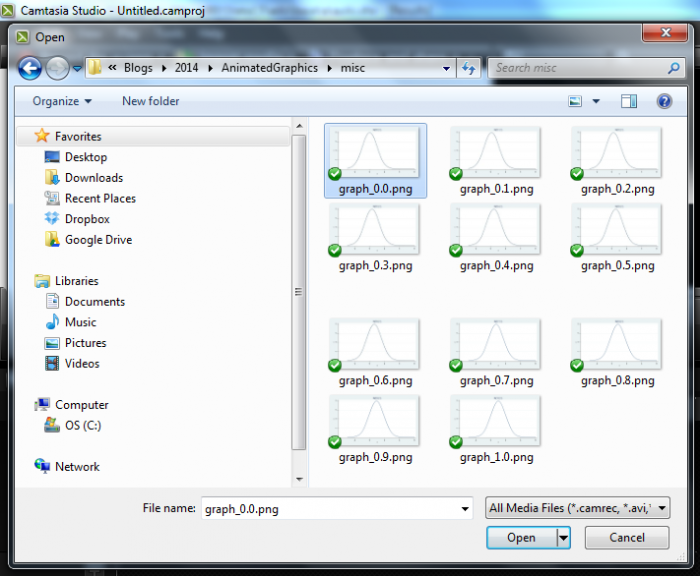Viewport: 700px width, 576px height.
Task: Open the Help question mark icon
Action: pyautogui.click(x=663, y=101)
